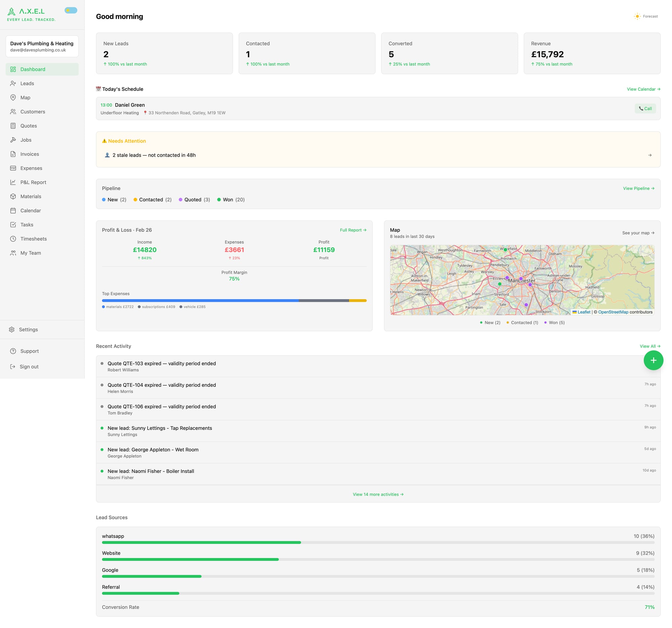
Task: Open the View Calendar link
Action: [x=642, y=89]
